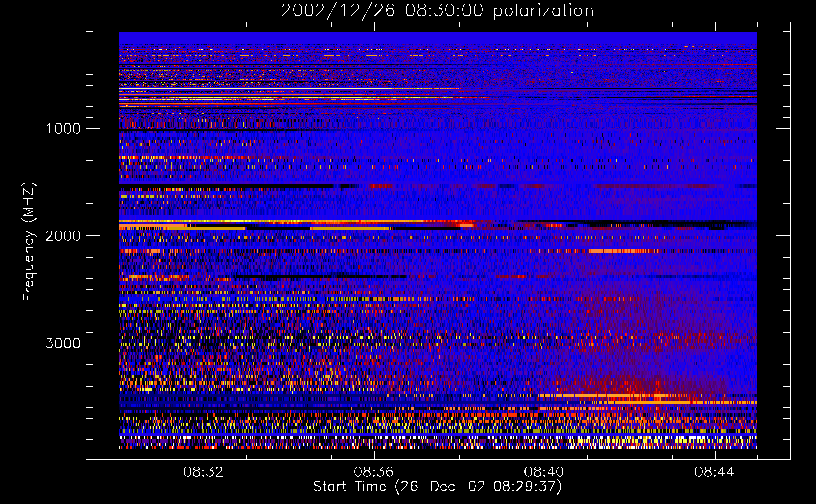Click the 08:36 time axis label
This screenshot has width=816, height=504.
click(374, 472)
